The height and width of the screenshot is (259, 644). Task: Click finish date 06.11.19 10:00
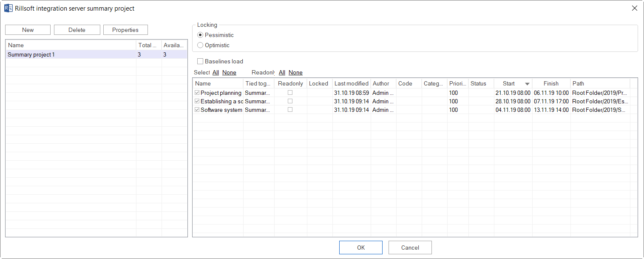coord(551,93)
